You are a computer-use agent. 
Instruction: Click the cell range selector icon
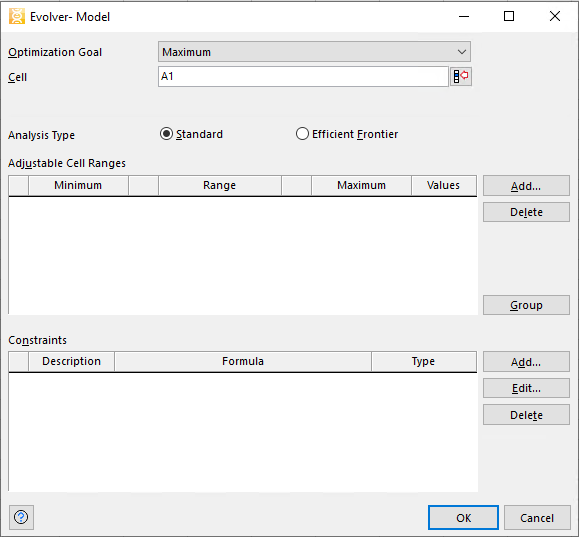point(461,77)
